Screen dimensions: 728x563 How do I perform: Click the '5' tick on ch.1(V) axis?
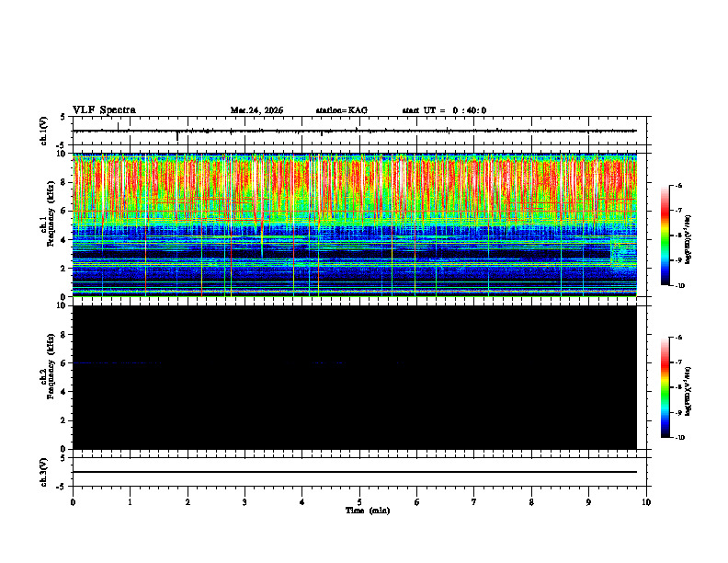point(63,118)
